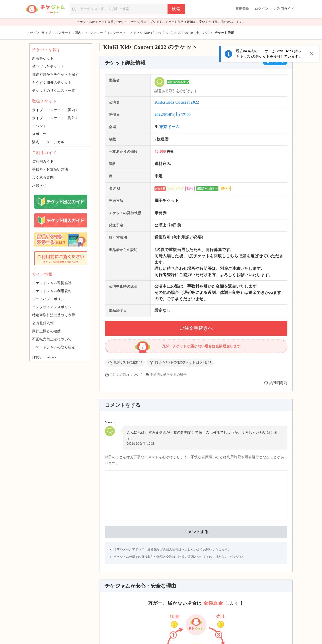Close the blue info notification

pyautogui.click(x=311, y=54)
